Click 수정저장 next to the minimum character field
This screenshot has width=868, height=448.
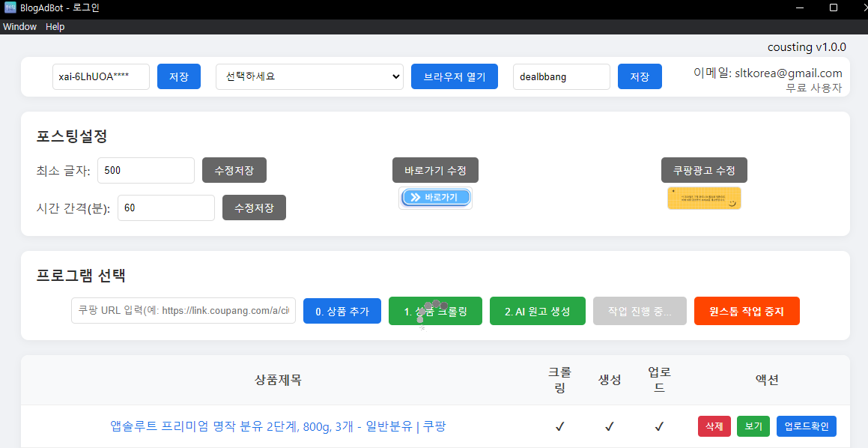coord(233,170)
